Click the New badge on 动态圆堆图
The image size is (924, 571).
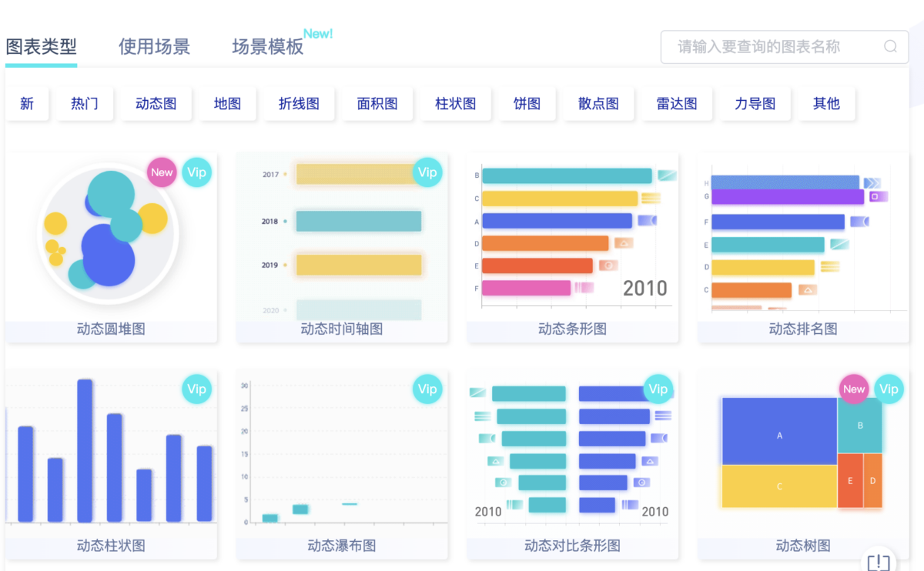(162, 172)
